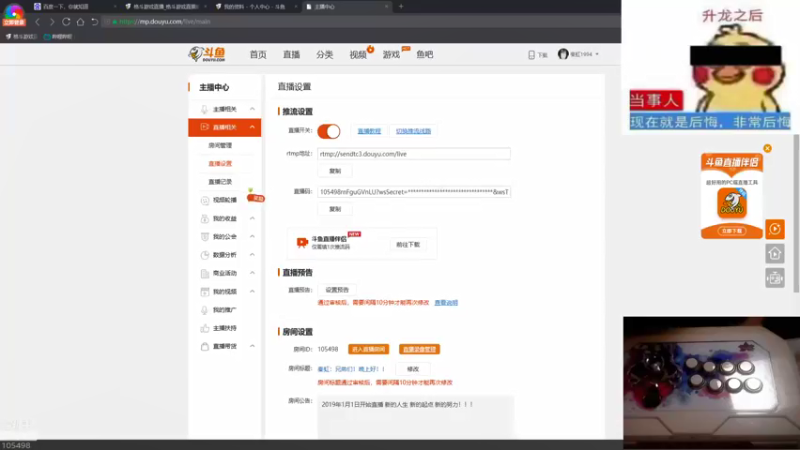Open the 直播 nav item

[291, 55]
